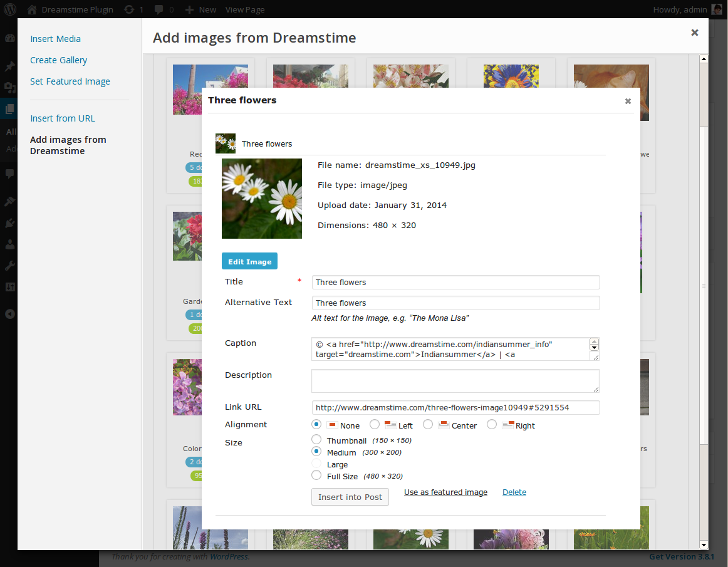Close the Three flowers dialog

[628, 101]
